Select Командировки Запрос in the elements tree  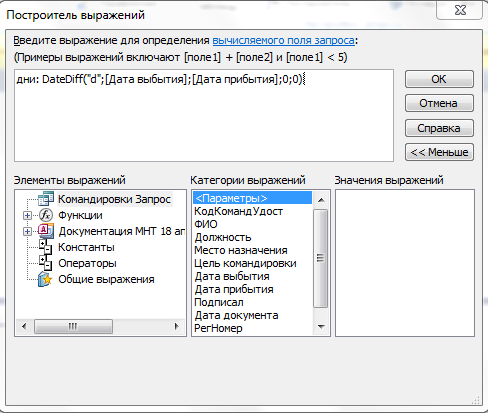[114, 199]
